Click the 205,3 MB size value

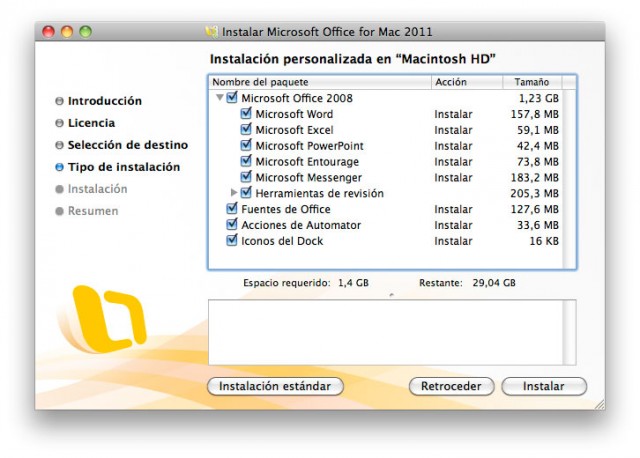click(x=535, y=193)
